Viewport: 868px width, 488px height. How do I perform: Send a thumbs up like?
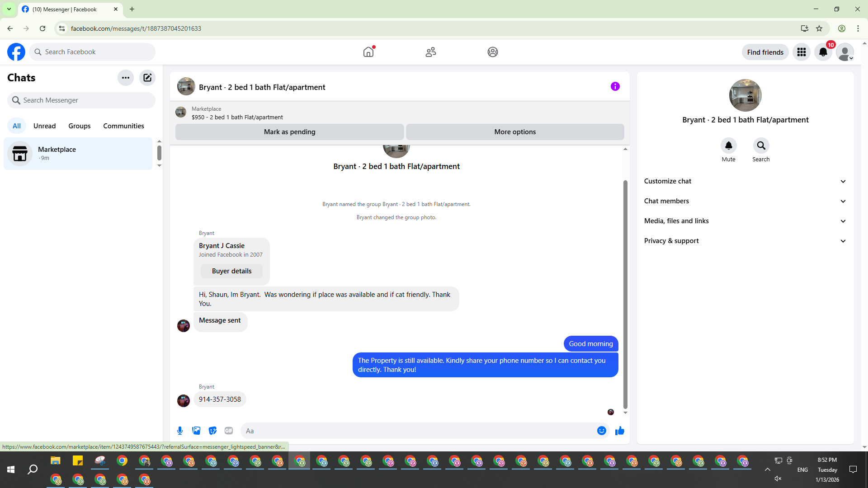click(x=620, y=431)
